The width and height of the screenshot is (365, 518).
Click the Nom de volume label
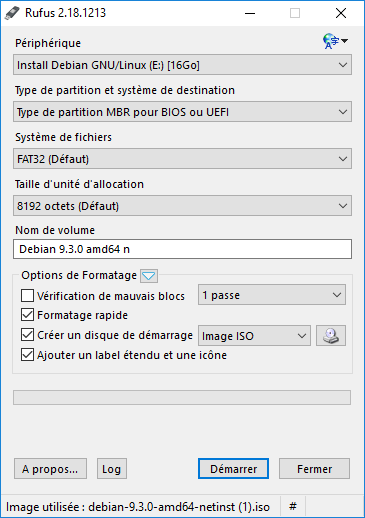pyautogui.click(x=55, y=230)
